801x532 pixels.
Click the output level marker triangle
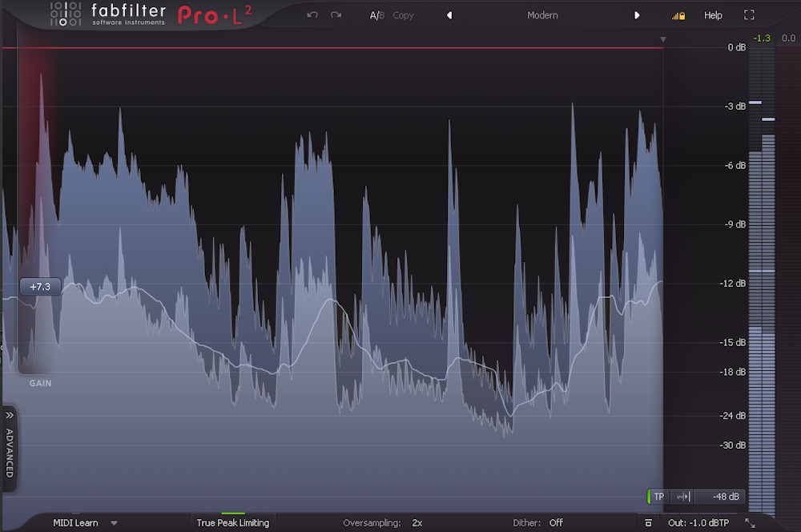[x=663, y=39]
